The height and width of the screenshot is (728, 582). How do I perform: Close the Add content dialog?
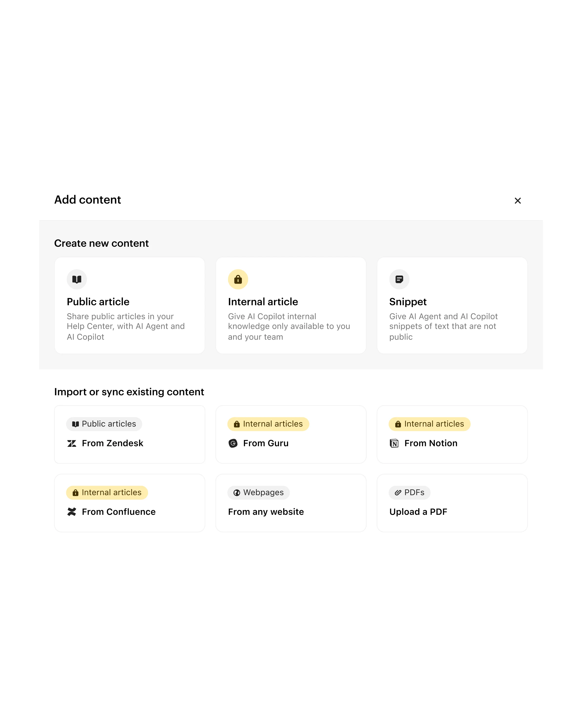tap(518, 201)
